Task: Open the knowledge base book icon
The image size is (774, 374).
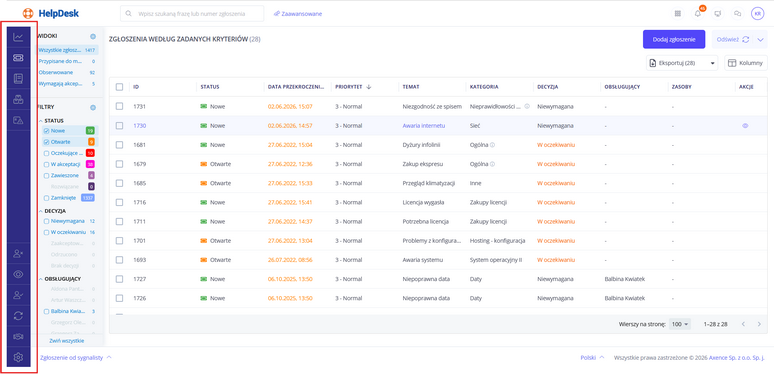Action: pos(18,78)
